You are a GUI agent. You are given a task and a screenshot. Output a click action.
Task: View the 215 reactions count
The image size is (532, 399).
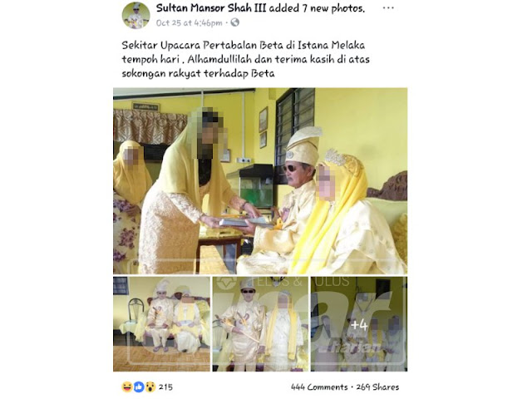pos(165,387)
